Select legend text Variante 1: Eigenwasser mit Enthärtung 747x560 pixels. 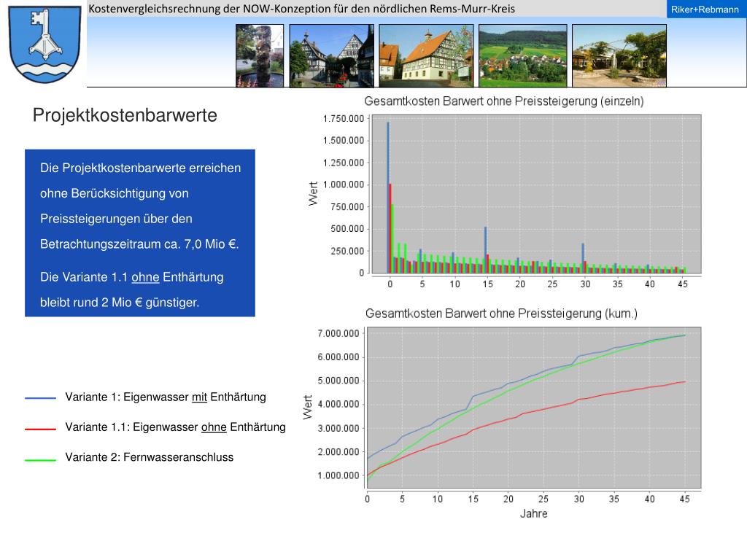click(166, 397)
